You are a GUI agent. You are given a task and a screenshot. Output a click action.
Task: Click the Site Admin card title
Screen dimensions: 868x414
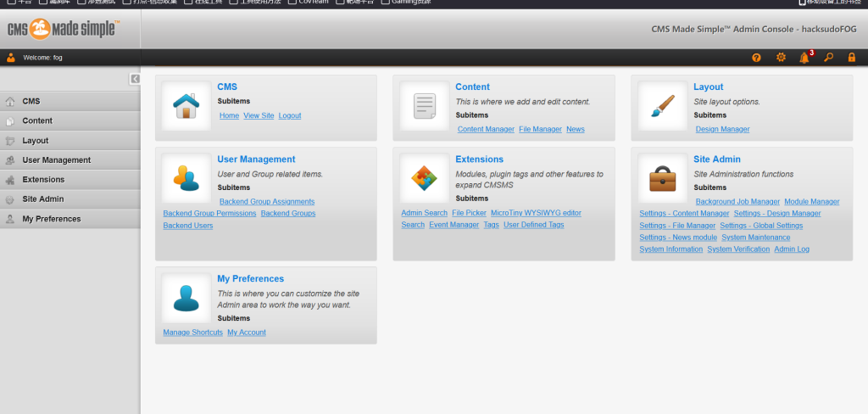click(x=717, y=159)
